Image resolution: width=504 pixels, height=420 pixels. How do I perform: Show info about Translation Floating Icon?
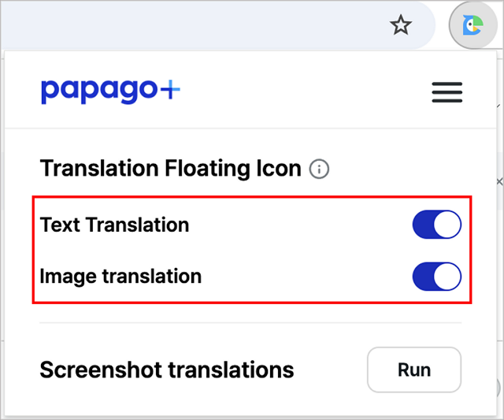click(x=319, y=169)
